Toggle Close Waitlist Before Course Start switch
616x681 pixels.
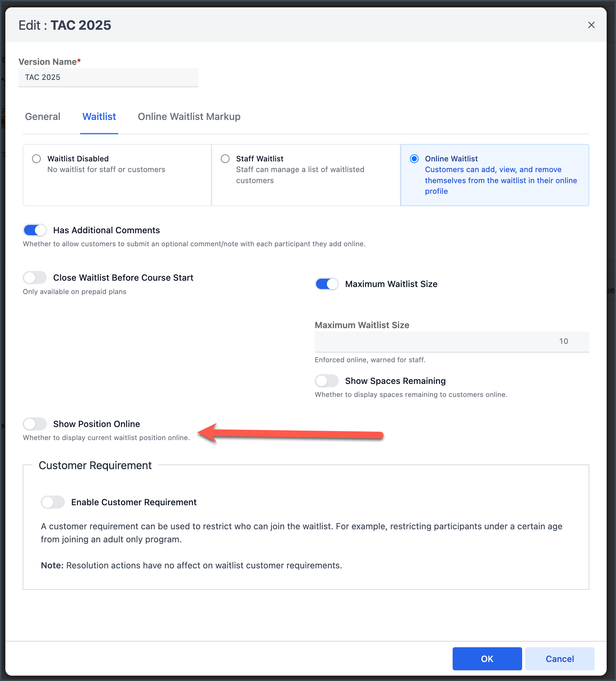tap(35, 278)
